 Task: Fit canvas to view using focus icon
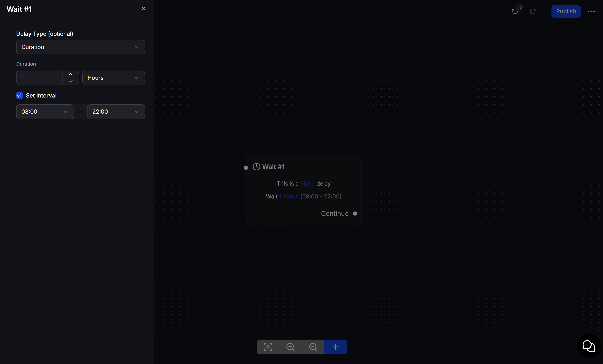(x=268, y=347)
